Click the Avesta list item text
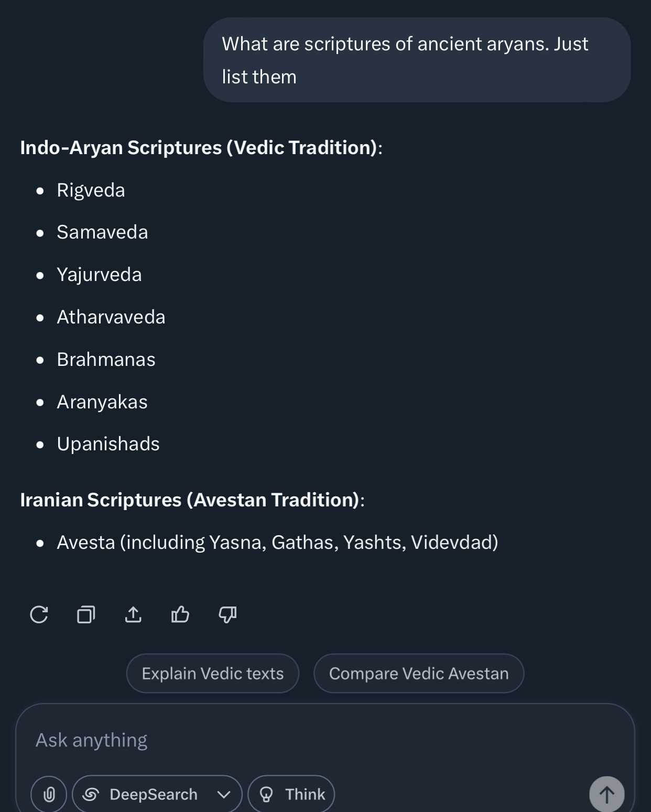Image resolution: width=651 pixels, height=812 pixels. [x=277, y=542]
